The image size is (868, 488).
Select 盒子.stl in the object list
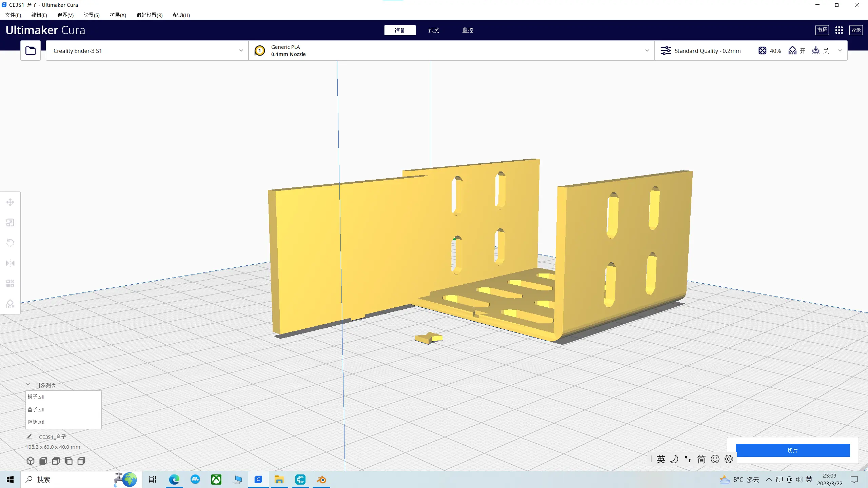click(x=36, y=409)
